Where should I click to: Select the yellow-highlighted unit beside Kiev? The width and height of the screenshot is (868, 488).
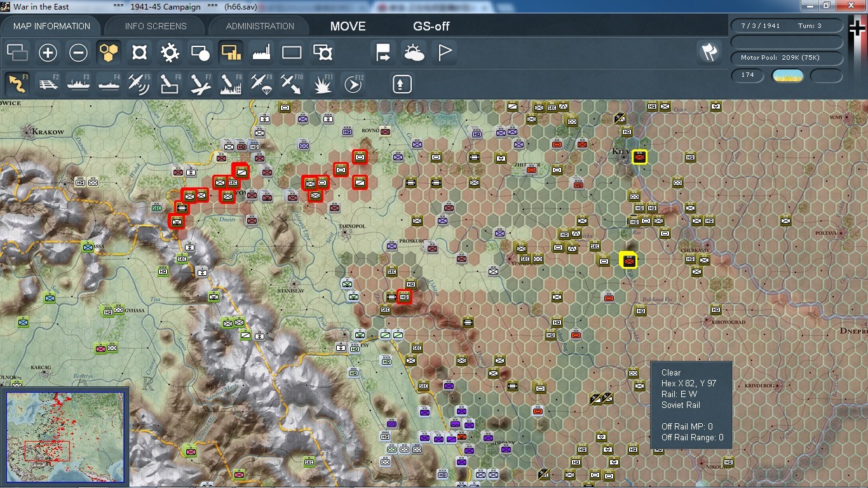click(x=639, y=156)
